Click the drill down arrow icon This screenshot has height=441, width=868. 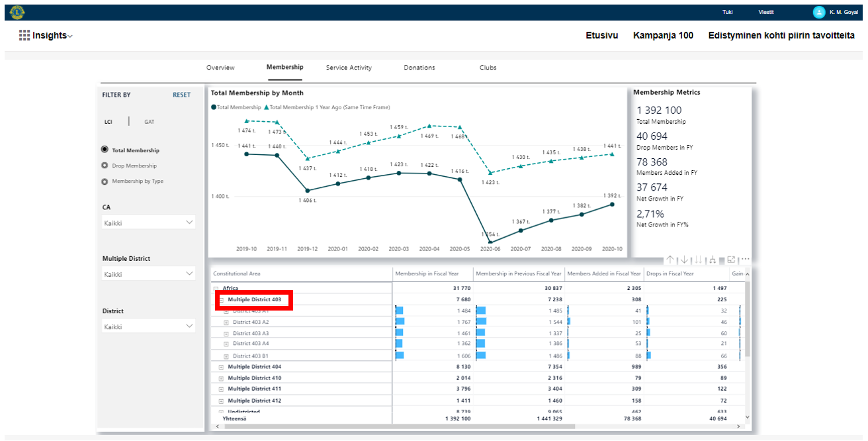click(x=684, y=260)
